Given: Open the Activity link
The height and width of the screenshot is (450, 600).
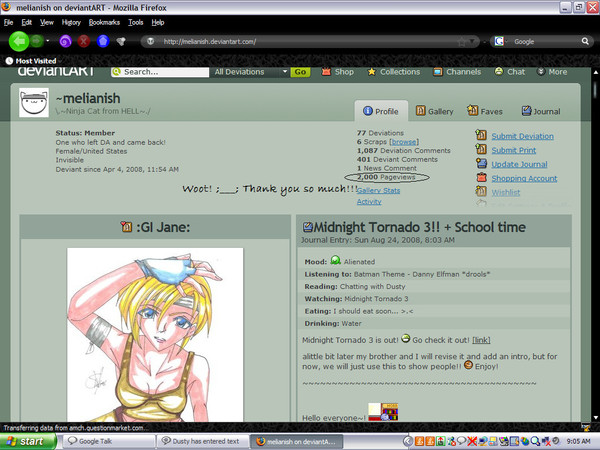Looking at the screenshot, I should pyautogui.click(x=369, y=202).
